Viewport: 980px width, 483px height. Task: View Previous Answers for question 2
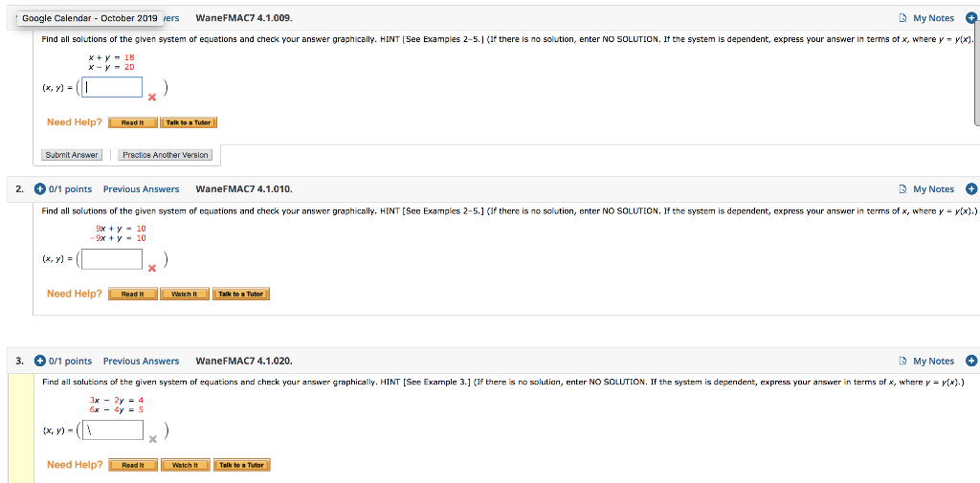click(142, 188)
